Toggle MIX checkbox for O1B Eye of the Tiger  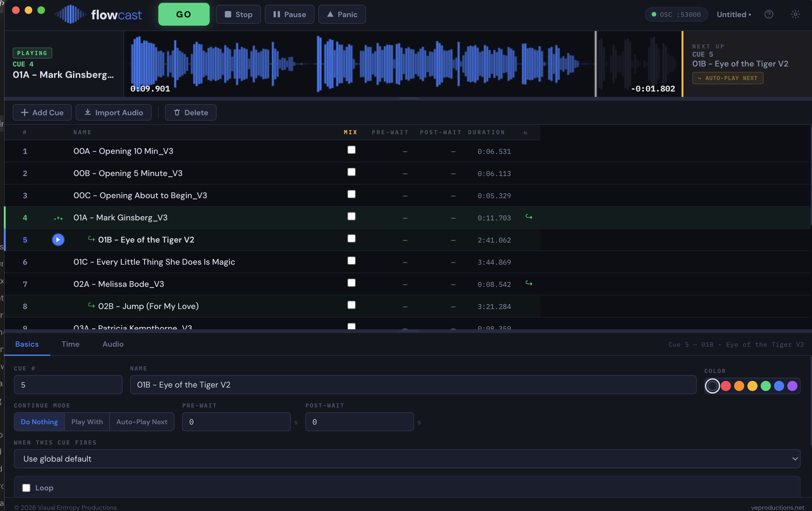(x=352, y=239)
